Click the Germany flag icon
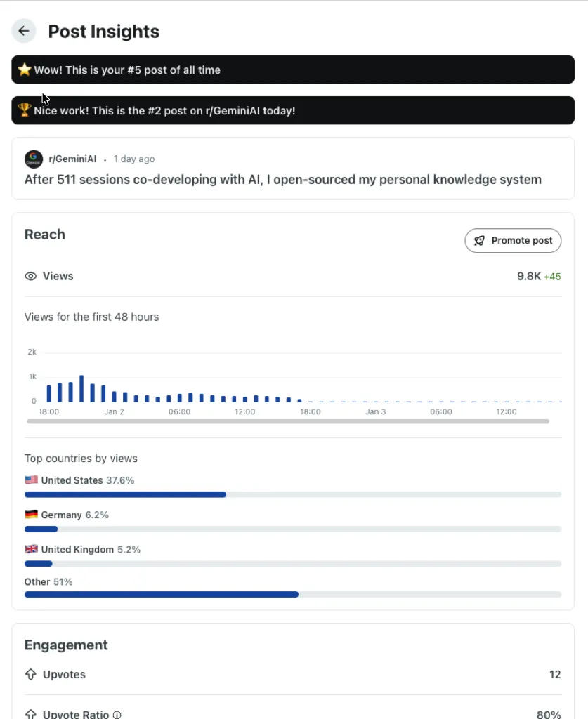Viewport: 588px width, 719px height. point(30,514)
